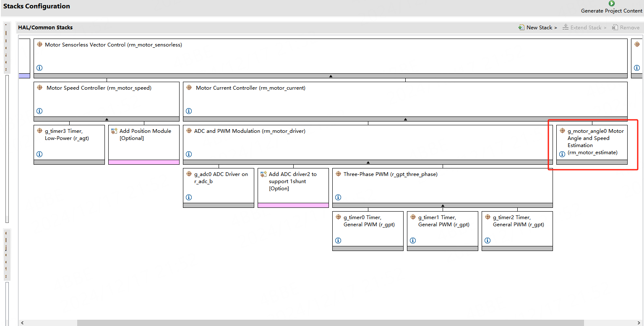Click info icon on Three-Phase PWM block

(338, 197)
